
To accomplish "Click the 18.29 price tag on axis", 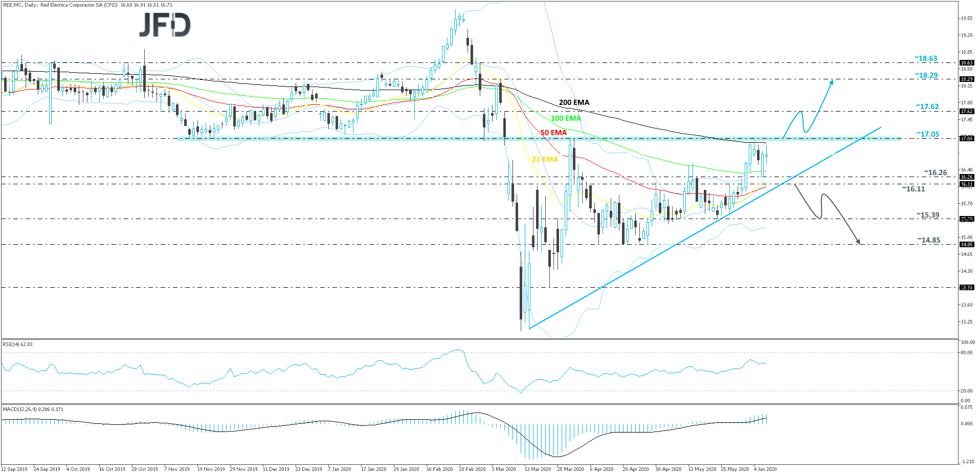I will click(x=966, y=79).
